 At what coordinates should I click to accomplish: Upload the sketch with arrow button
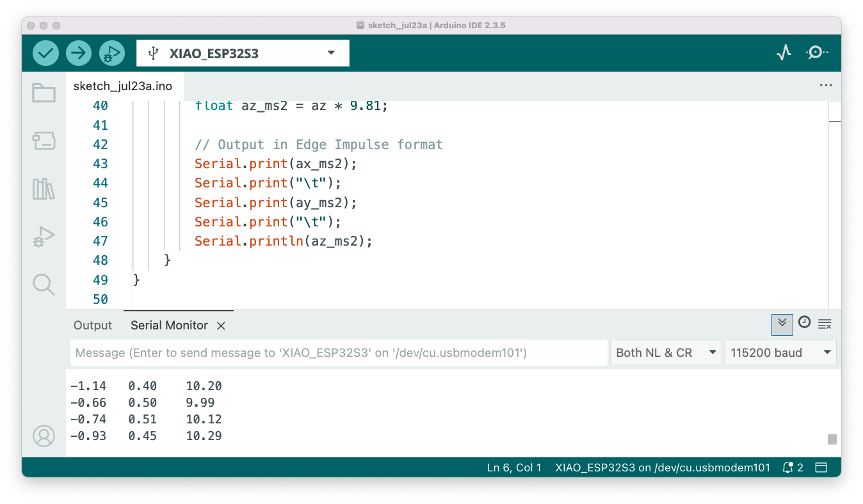[79, 53]
